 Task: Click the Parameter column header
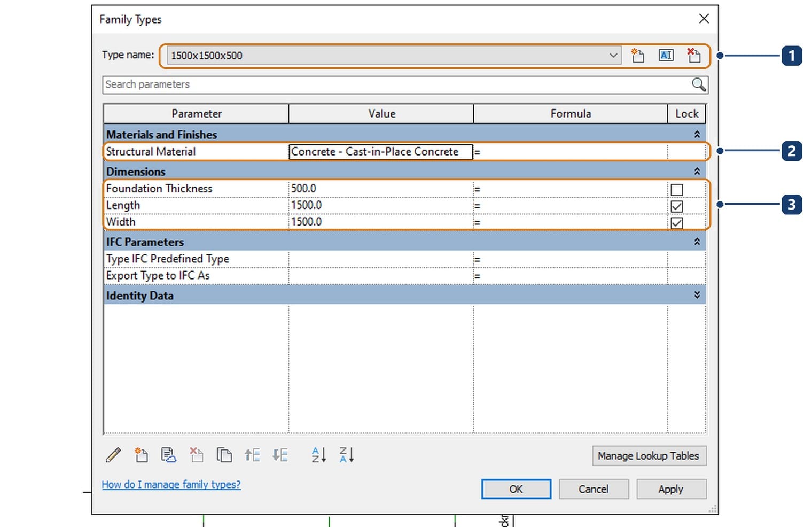pos(196,114)
